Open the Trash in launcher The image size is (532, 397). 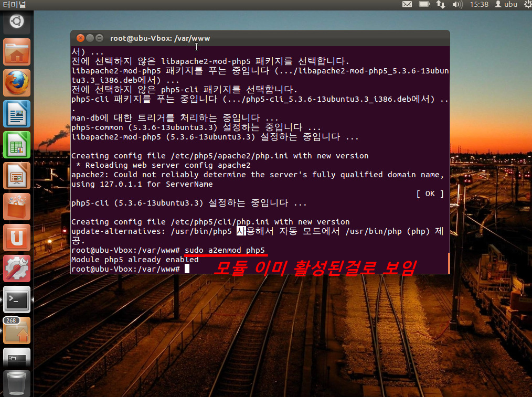point(16,383)
